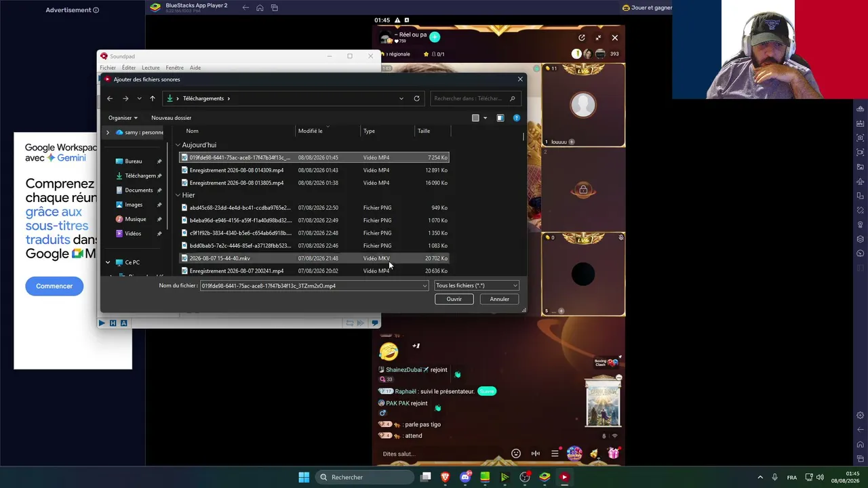Viewport: 868px width, 488px height.
Task: Click the Annuler button
Action: [x=500, y=299]
